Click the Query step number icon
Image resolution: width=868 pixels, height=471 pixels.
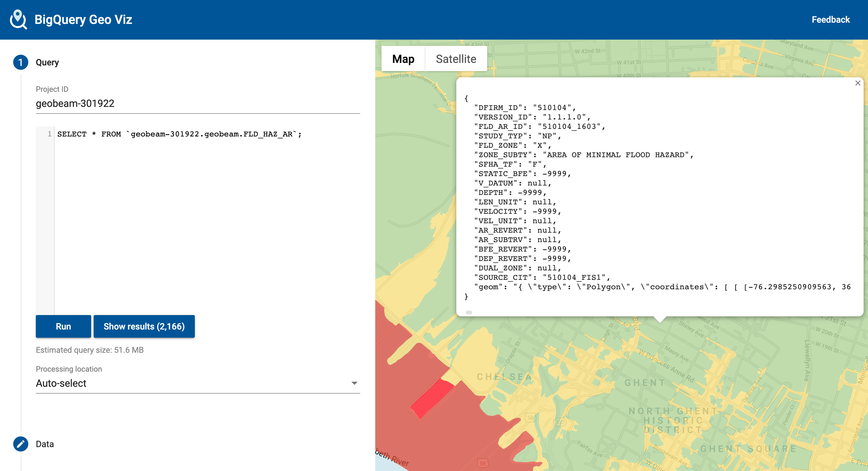20,62
